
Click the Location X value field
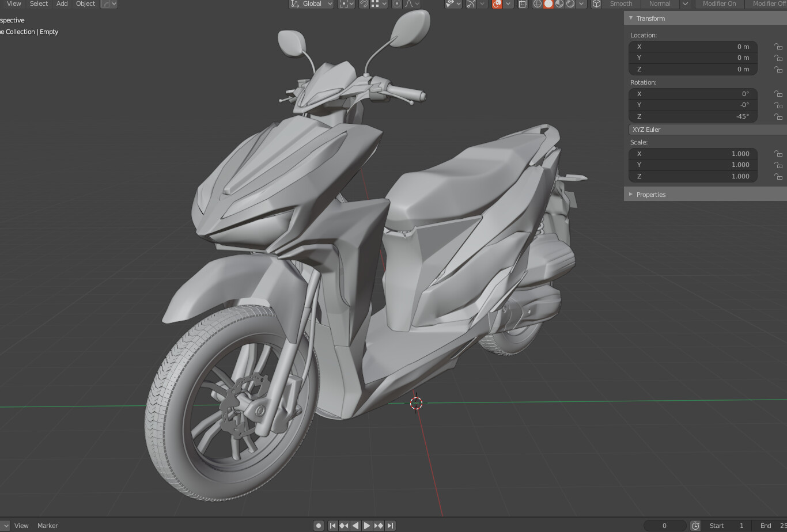click(693, 47)
